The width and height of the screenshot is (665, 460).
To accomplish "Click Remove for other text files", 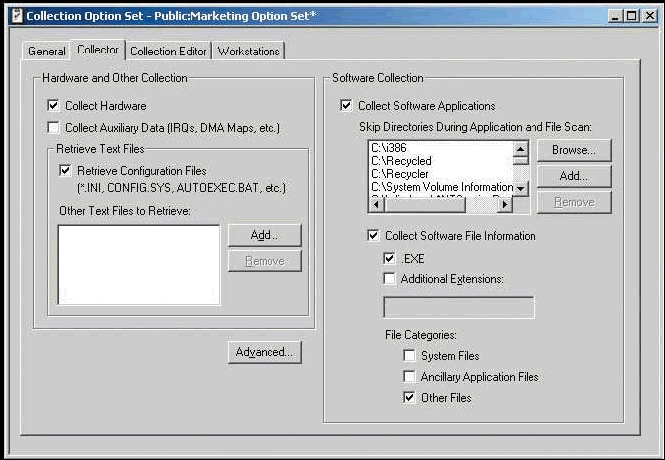I will 265,261.
